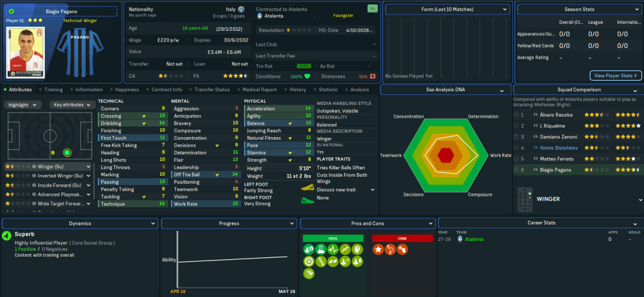This screenshot has height=297, width=644.
Task: Click the Atalanta club badge in contract panel
Action: coord(260,15)
